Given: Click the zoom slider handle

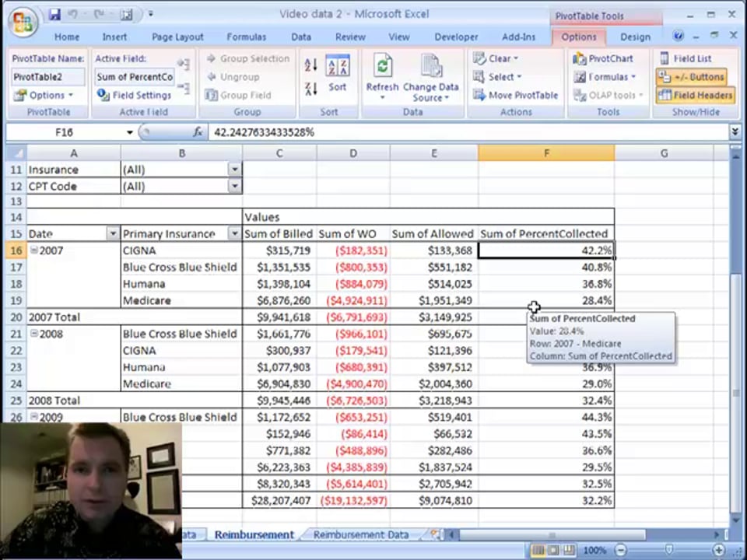Looking at the screenshot, I should (669, 551).
